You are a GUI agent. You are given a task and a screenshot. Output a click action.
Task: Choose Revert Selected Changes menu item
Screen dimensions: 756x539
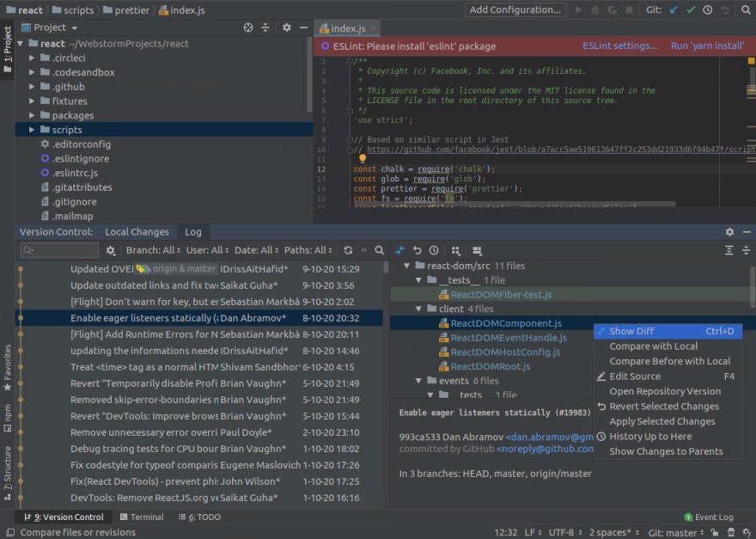coord(668,407)
